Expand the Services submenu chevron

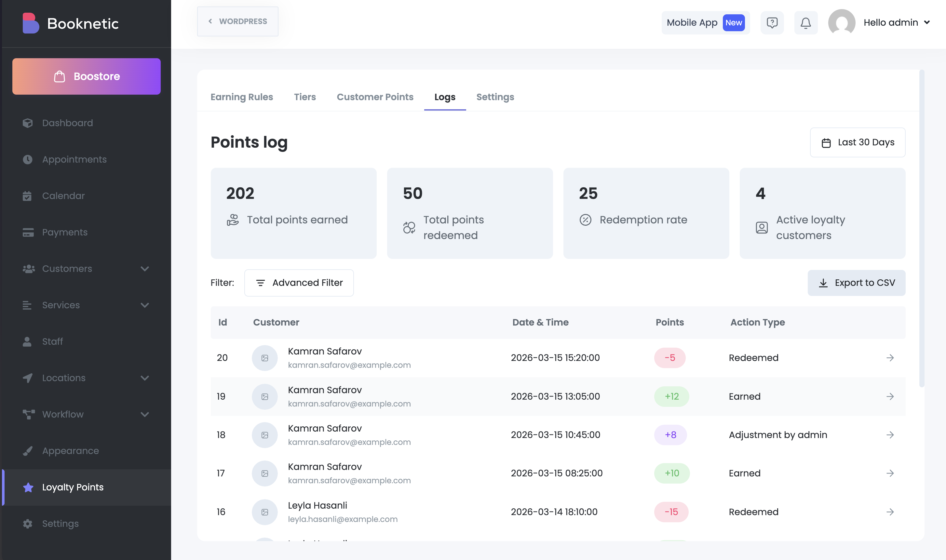[144, 305]
